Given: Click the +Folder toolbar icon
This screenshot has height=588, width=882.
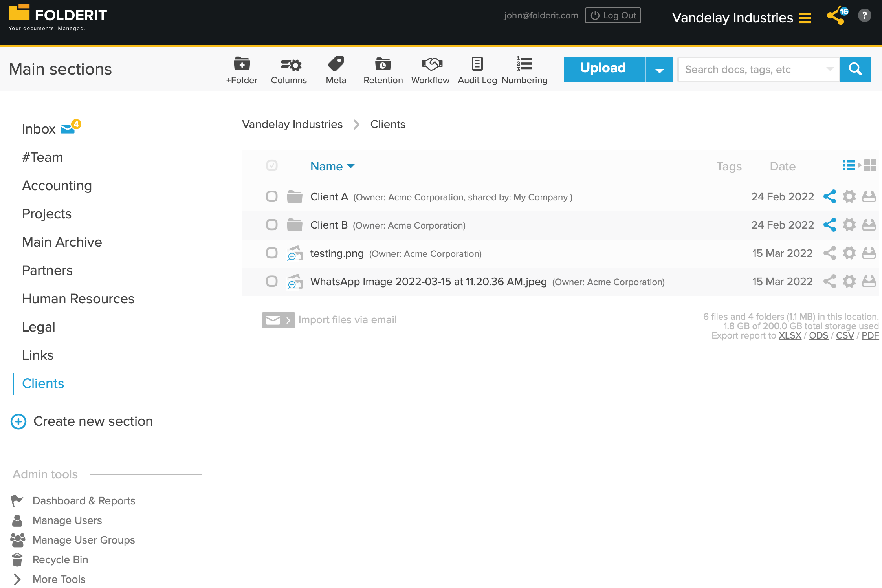Looking at the screenshot, I should [x=242, y=64].
